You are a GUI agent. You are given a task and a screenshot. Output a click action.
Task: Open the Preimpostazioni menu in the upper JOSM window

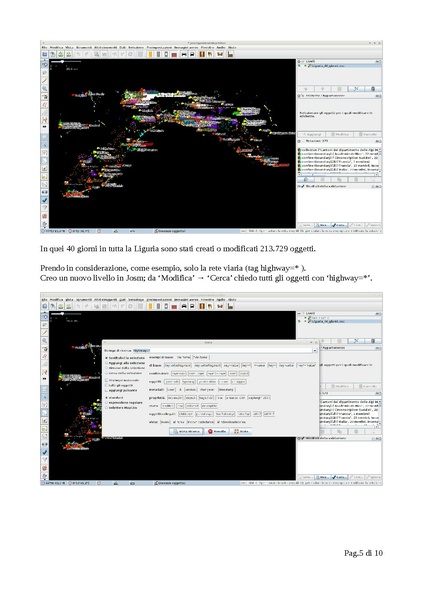(159, 48)
